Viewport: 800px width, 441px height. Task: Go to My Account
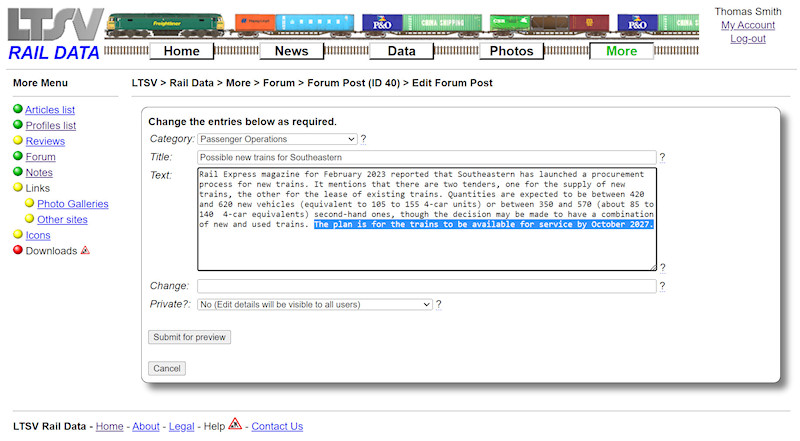(x=748, y=25)
